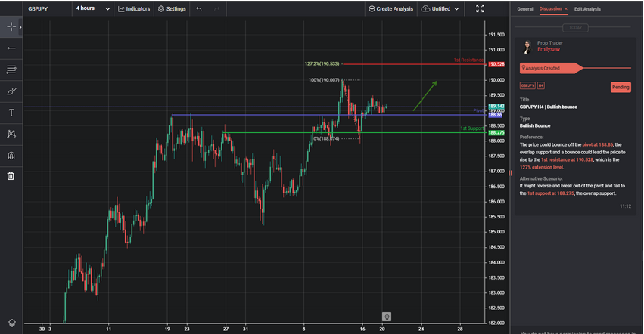The width and height of the screenshot is (644, 334).
Task: Click '1st resistance at 190.528' highlighted text
Action: click(x=567, y=159)
